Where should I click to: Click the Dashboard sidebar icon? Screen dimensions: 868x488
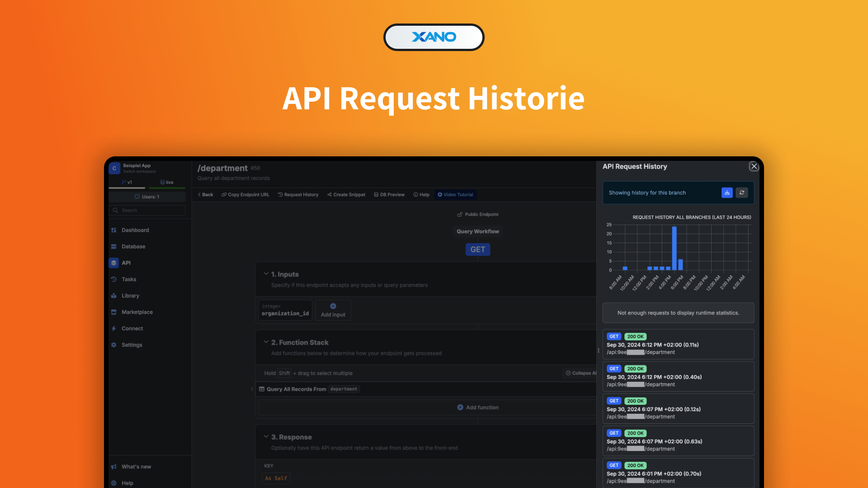[x=114, y=230]
